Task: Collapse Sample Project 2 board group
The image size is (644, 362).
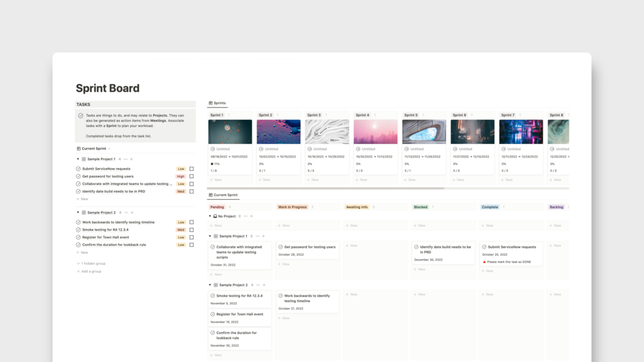Action: point(210,285)
